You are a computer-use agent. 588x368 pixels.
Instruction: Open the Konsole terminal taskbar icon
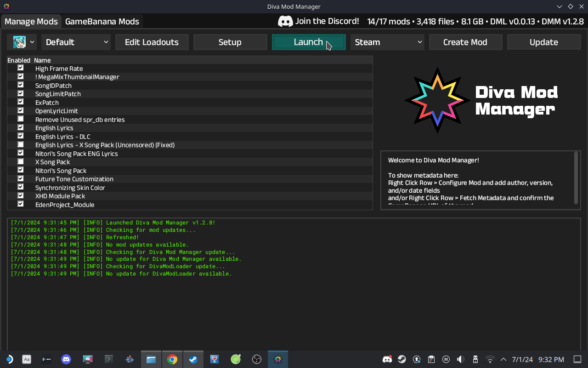(x=108, y=359)
